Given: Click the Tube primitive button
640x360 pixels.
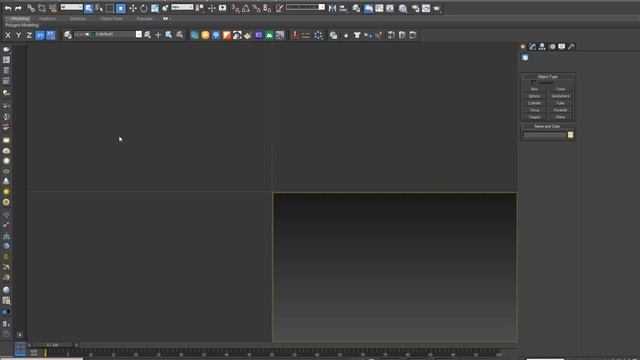Looking at the screenshot, I should tap(560, 103).
